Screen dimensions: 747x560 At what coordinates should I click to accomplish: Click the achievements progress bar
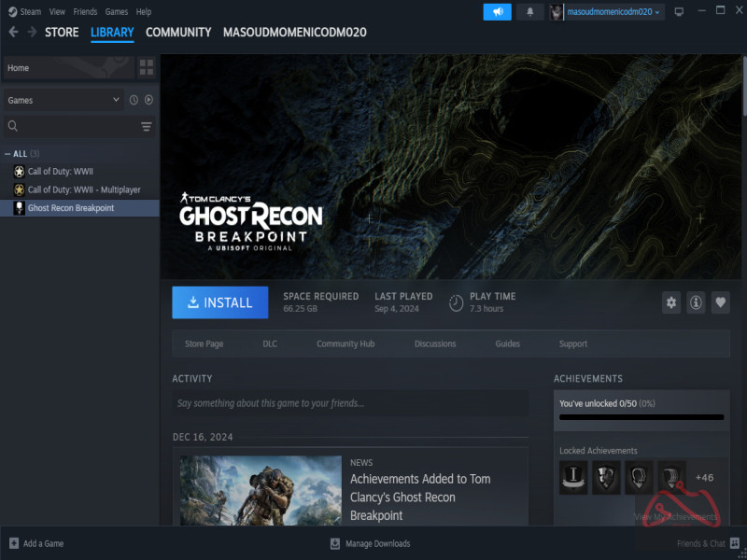641,417
